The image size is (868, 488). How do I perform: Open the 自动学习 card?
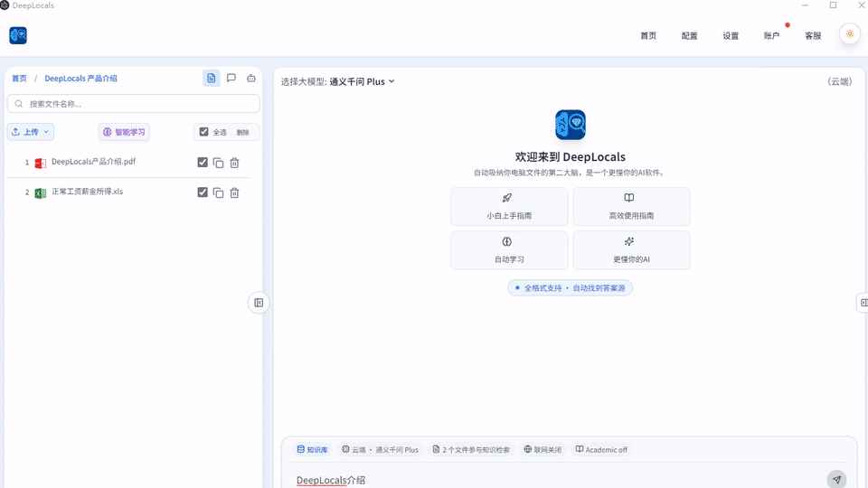(509, 250)
